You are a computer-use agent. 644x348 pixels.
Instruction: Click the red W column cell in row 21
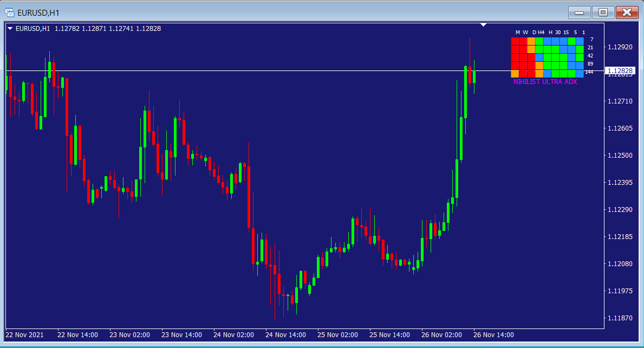pyautogui.click(x=523, y=49)
